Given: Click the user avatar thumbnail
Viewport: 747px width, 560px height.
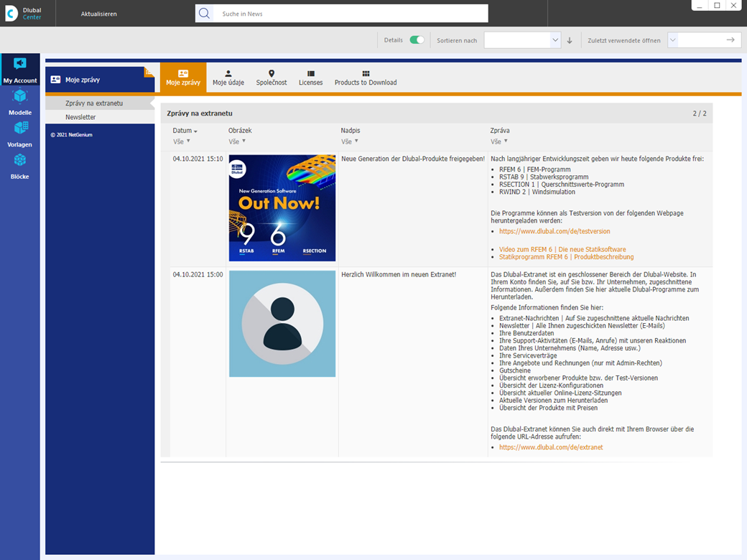Looking at the screenshot, I should pyautogui.click(x=282, y=324).
